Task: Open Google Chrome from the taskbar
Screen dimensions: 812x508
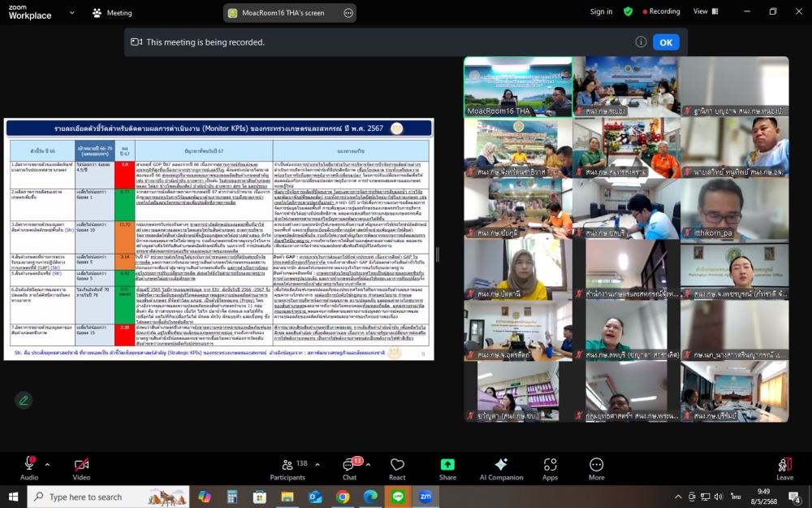Action: click(x=343, y=497)
